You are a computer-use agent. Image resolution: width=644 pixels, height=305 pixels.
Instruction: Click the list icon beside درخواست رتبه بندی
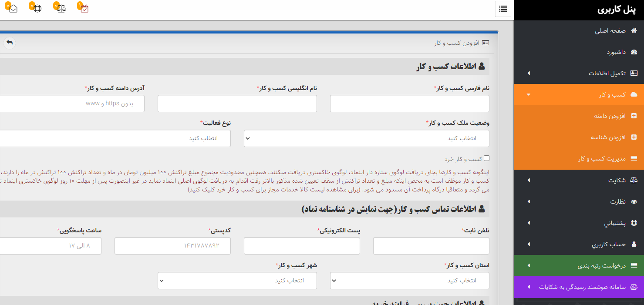[x=634, y=265]
